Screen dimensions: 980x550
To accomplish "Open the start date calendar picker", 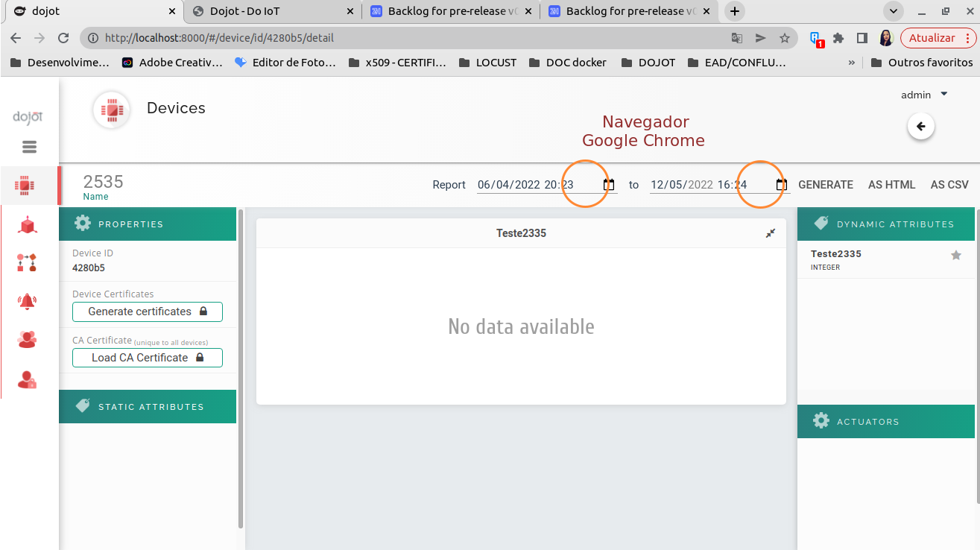I will (x=608, y=184).
